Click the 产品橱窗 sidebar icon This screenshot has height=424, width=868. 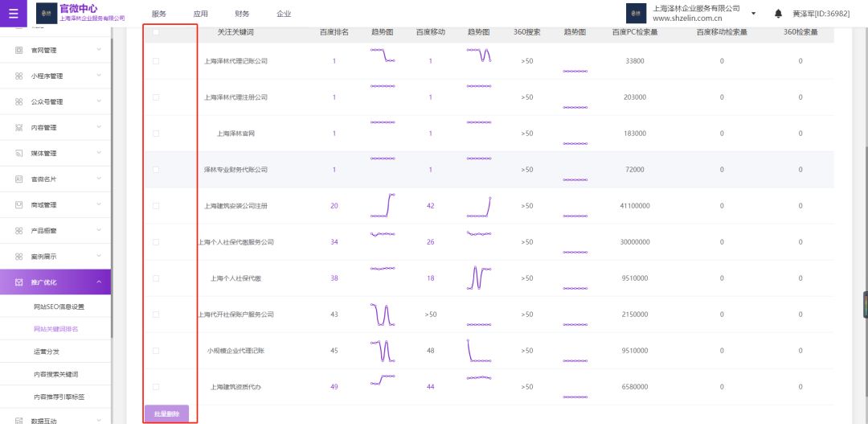(19, 231)
